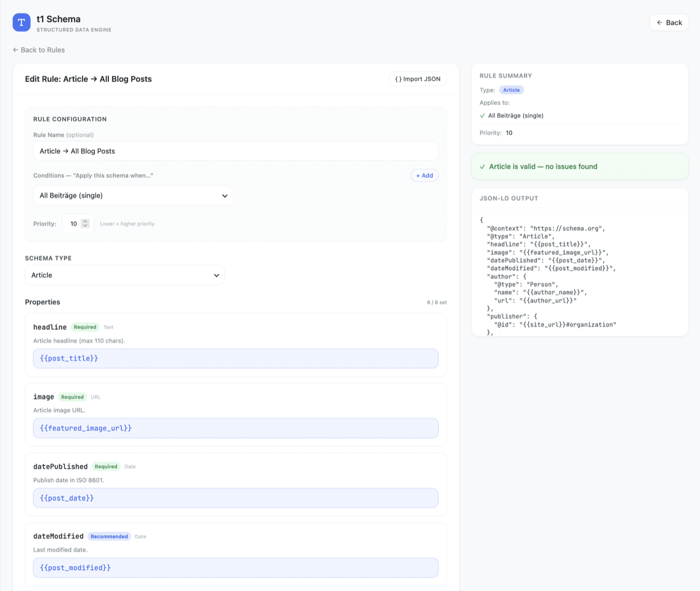
Task: Edit the Rule Name input field
Action: coord(236,151)
